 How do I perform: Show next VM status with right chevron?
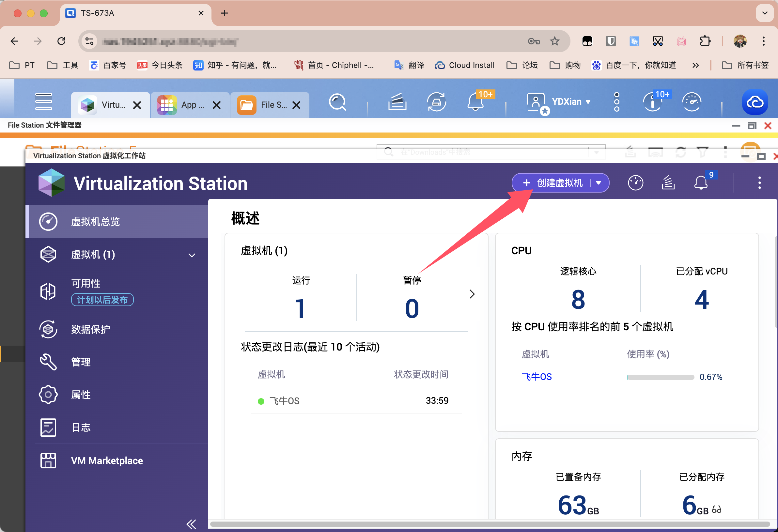pyautogui.click(x=472, y=294)
